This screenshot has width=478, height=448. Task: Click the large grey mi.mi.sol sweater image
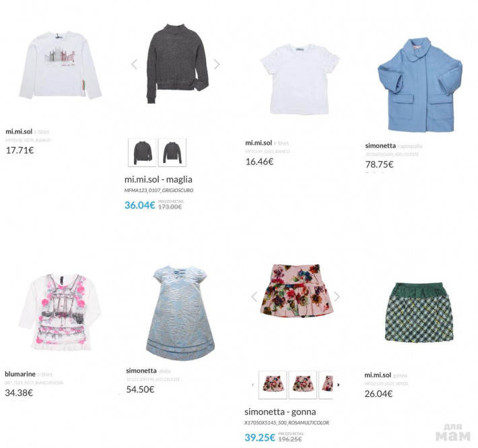coord(178,63)
